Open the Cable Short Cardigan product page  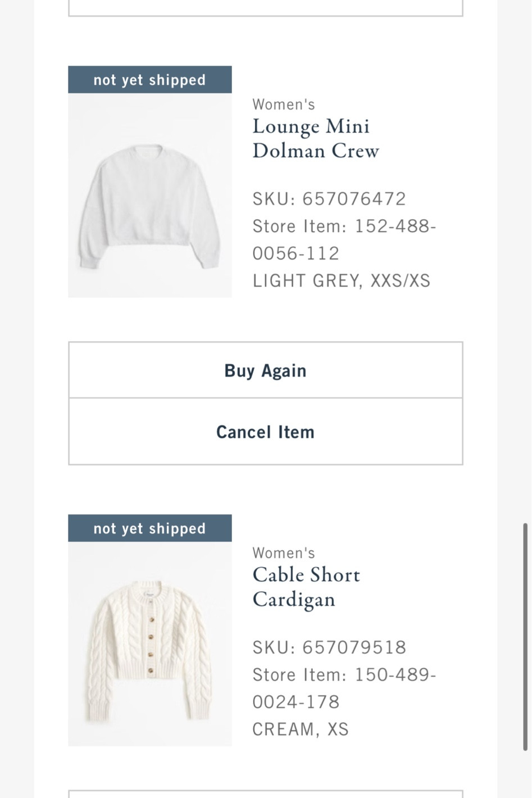[306, 587]
